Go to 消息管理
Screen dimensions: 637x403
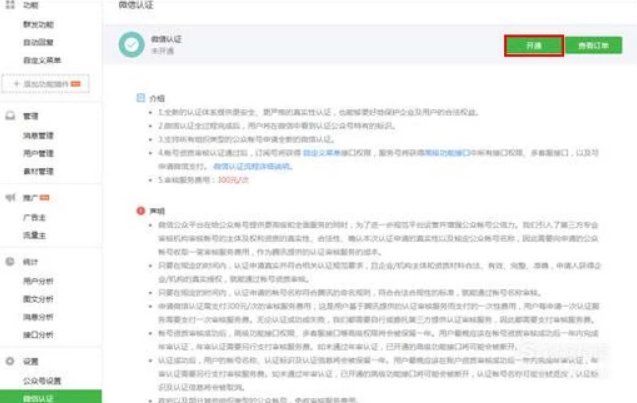click(x=38, y=135)
